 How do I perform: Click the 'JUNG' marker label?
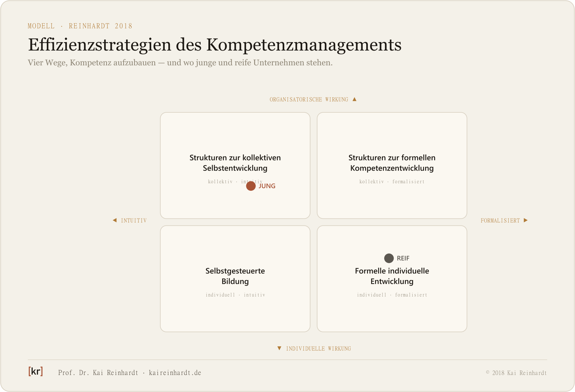click(267, 186)
